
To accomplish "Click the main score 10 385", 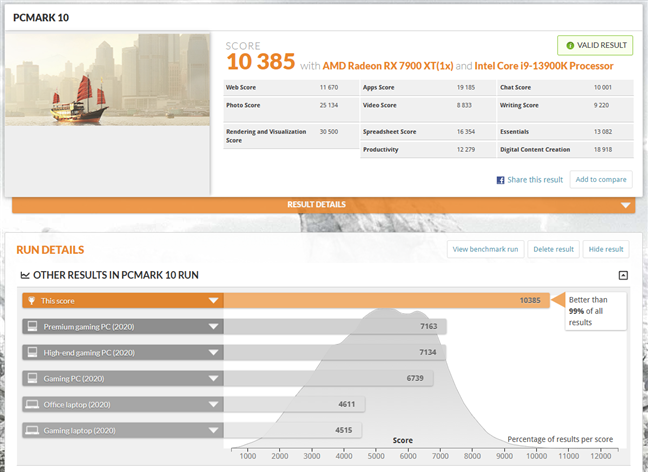I will click(261, 62).
